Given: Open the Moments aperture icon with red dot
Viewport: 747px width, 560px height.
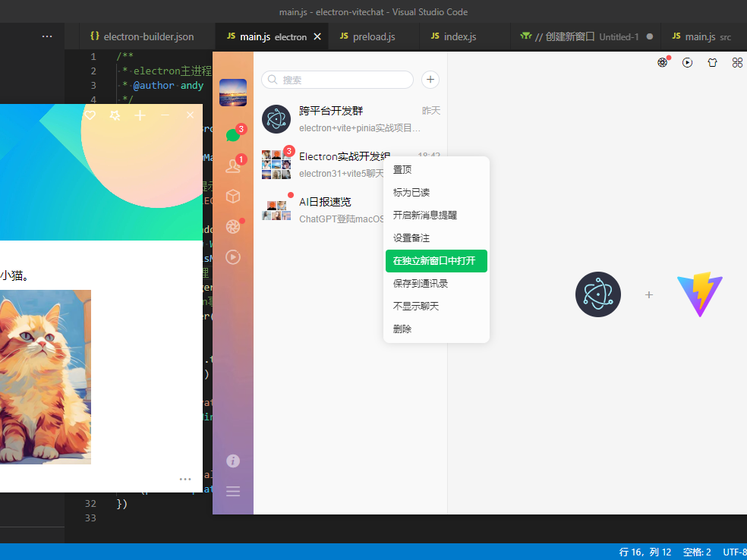Looking at the screenshot, I should click(x=232, y=227).
